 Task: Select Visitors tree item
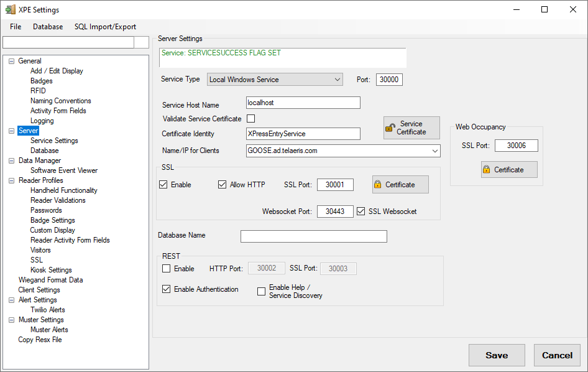(x=40, y=250)
